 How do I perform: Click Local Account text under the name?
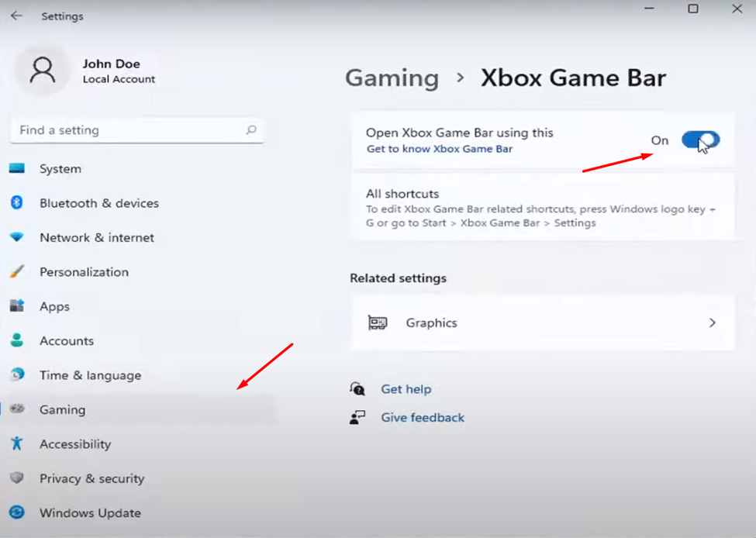[x=119, y=79]
